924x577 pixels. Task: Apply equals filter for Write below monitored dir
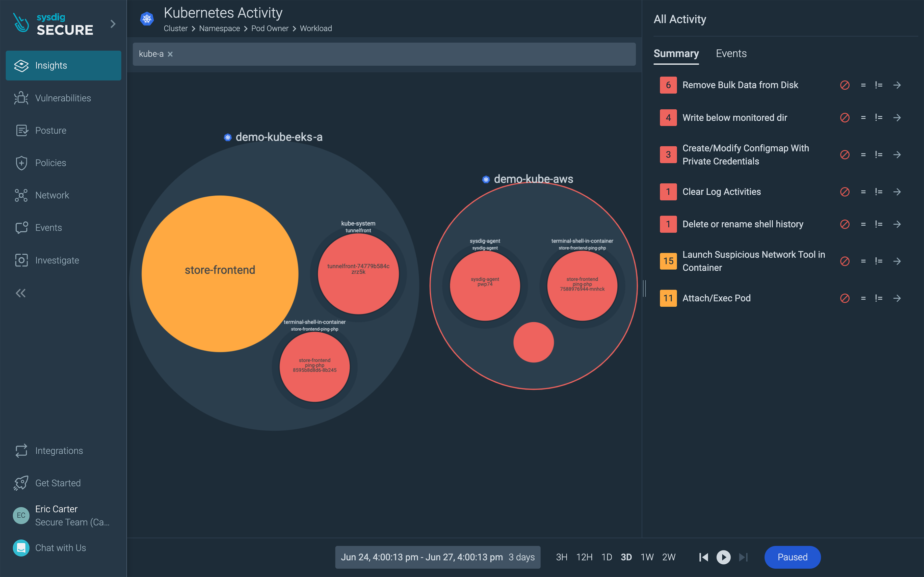click(863, 117)
